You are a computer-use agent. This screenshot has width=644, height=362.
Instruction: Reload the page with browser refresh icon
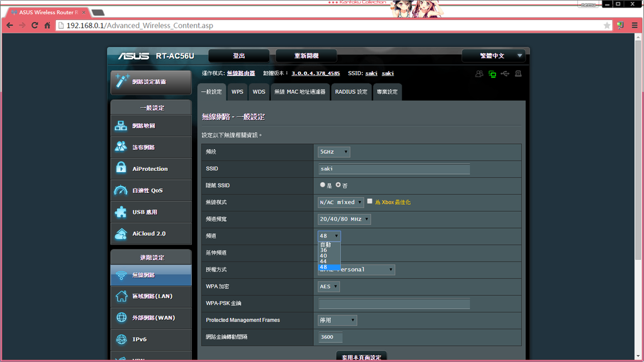point(35,25)
